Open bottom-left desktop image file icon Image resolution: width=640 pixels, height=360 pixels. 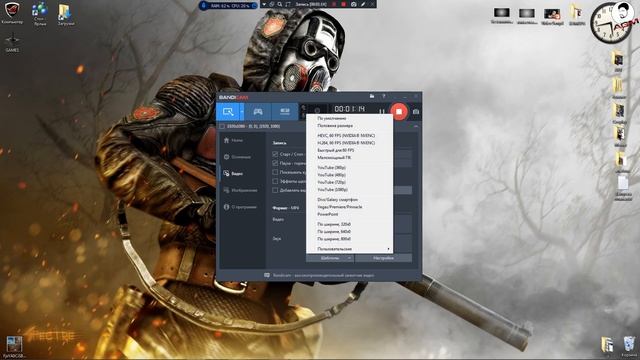pos(14,347)
